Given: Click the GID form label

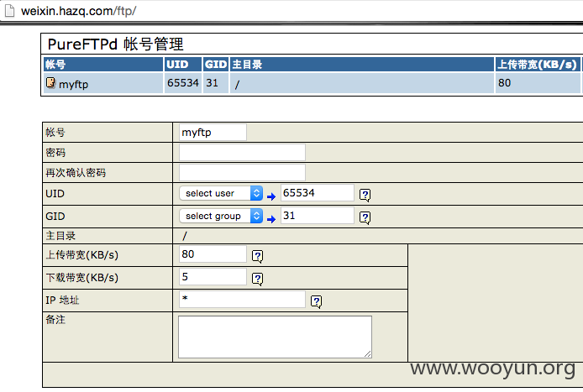Looking at the screenshot, I should point(55,217).
